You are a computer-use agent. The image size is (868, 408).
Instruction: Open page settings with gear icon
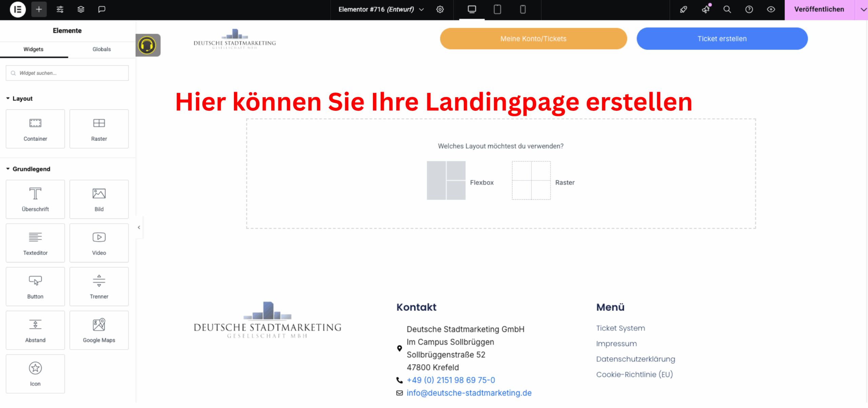440,9
